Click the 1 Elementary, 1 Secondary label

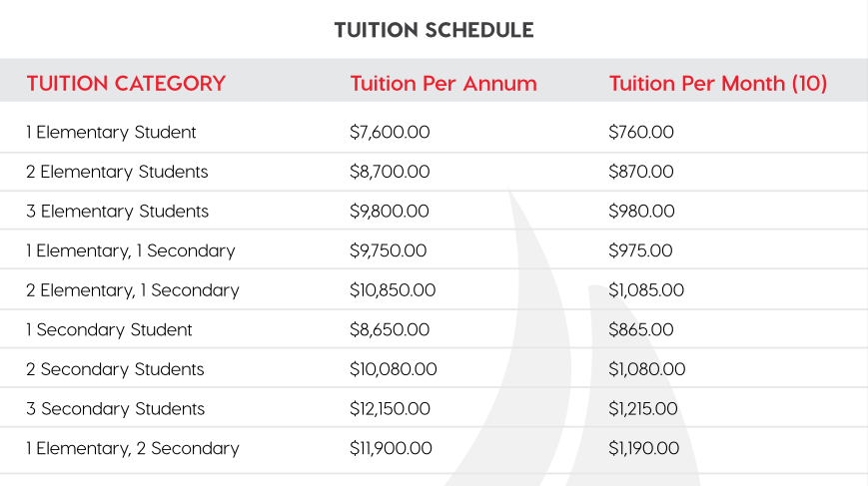click(x=130, y=250)
